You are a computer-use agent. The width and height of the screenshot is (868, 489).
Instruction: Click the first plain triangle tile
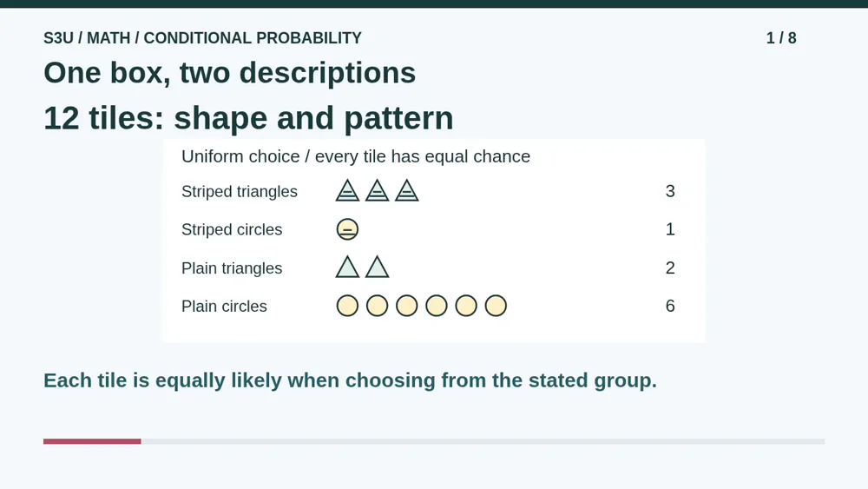[x=348, y=268]
